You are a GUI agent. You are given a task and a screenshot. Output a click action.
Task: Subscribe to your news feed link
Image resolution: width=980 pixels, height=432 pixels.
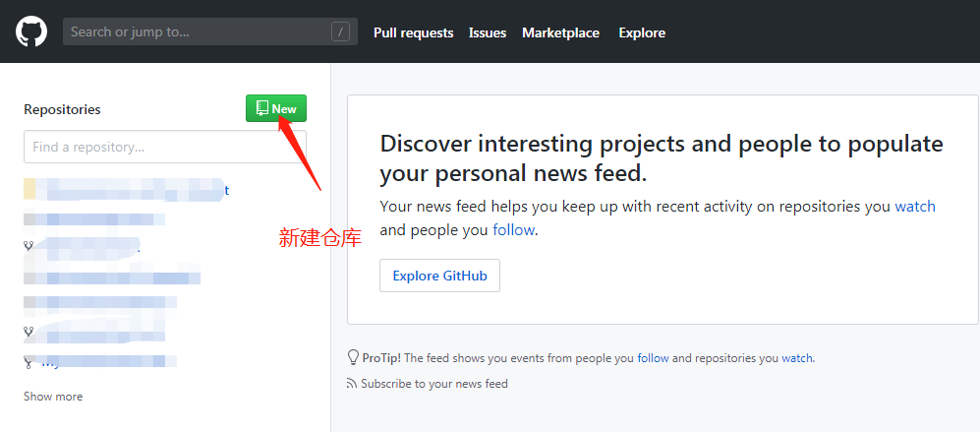point(434,383)
